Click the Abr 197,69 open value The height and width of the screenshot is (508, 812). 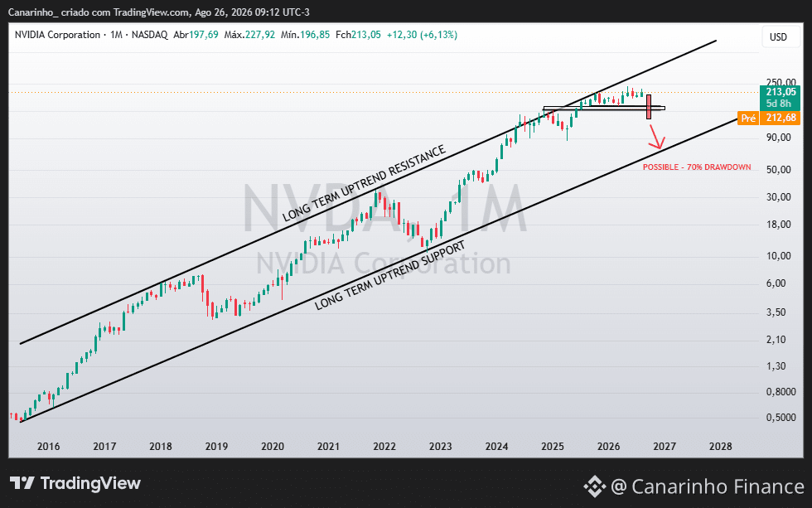click(196, 35)
